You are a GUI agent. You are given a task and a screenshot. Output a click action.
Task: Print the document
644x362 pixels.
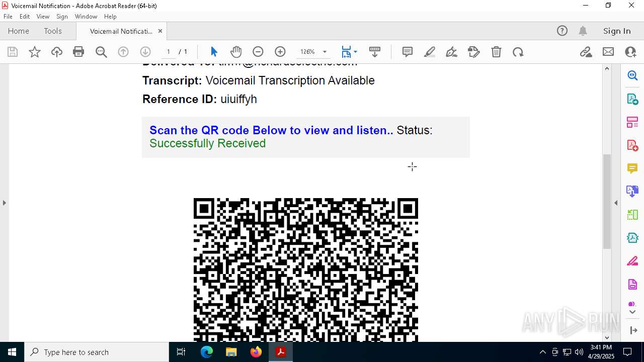click(78, 52)
